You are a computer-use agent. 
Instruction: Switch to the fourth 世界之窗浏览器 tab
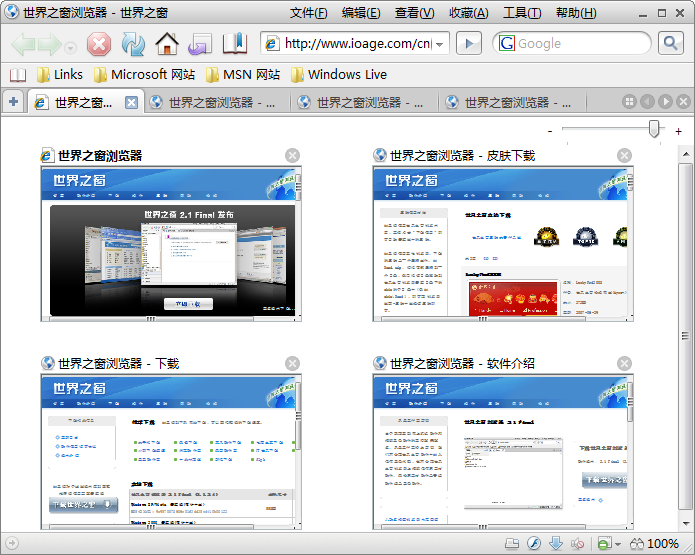514,103
